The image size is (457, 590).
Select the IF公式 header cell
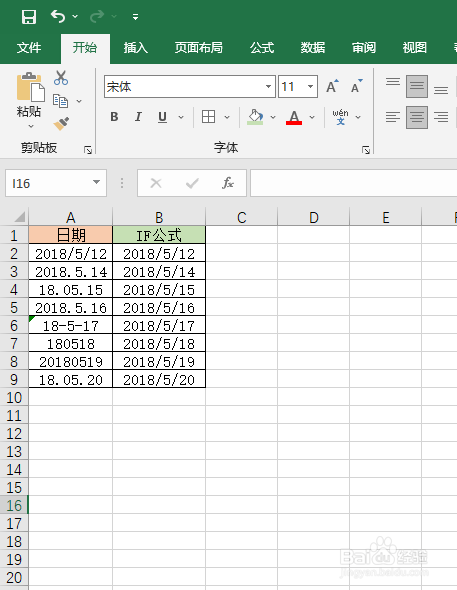pos(159,235)
